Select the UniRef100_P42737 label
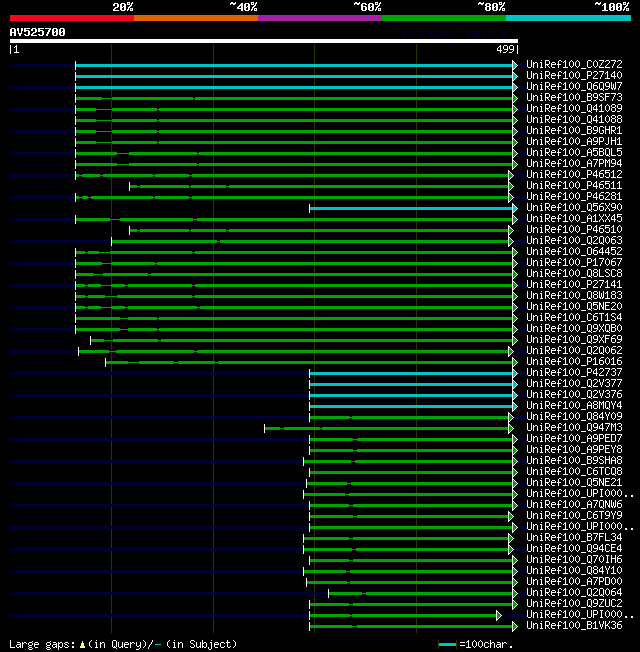640x652 pixels. click(574, 373)
